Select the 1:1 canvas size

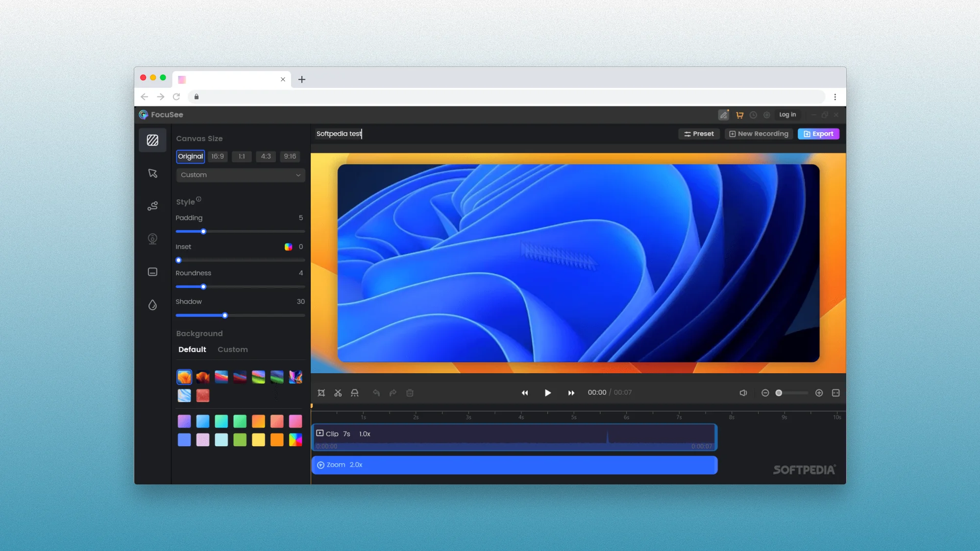tap(242, 156)
